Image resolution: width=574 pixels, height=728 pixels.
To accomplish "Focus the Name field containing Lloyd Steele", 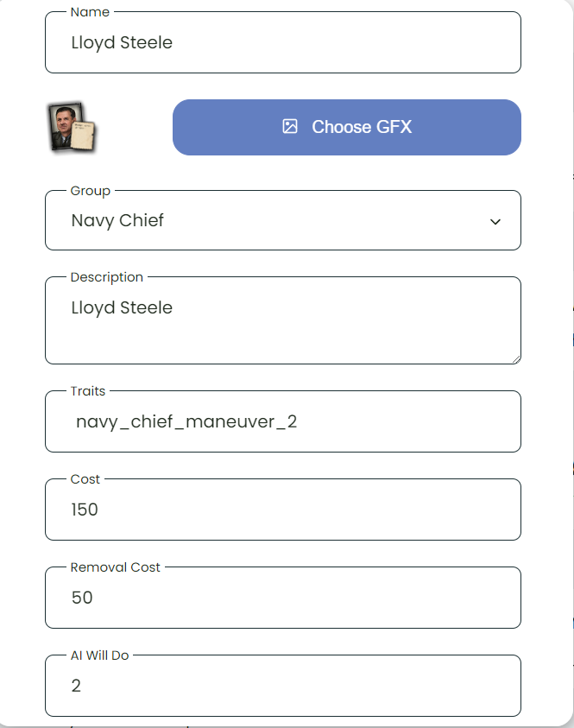I will (283, 42).
